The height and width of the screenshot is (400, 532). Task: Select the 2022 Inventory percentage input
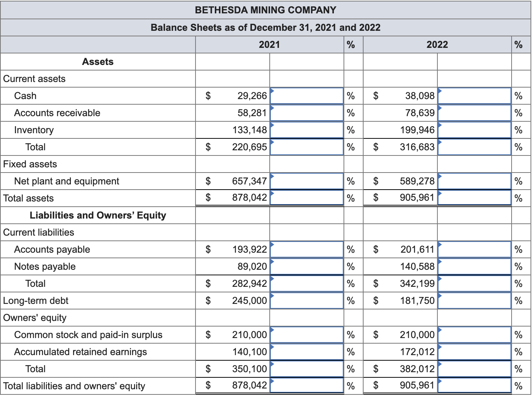(474, 130)
